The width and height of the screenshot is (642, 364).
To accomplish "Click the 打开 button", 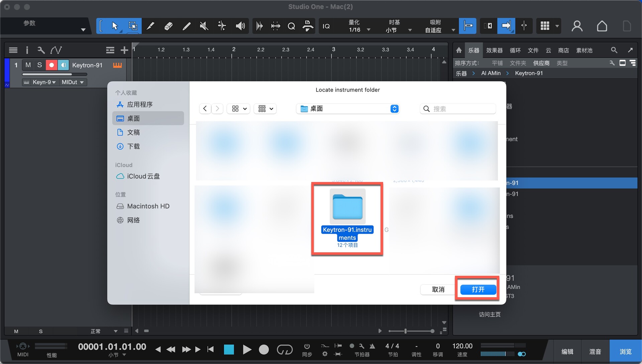I will (478, 289).
